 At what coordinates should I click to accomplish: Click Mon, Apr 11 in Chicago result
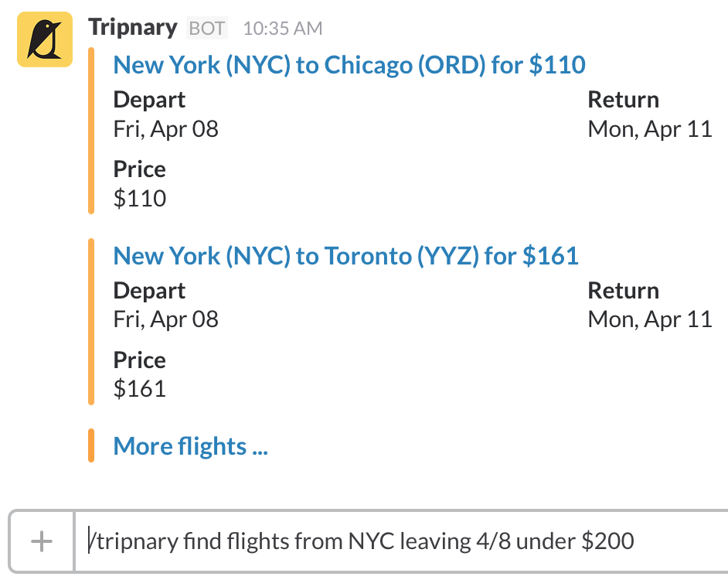tap(649, 128)
